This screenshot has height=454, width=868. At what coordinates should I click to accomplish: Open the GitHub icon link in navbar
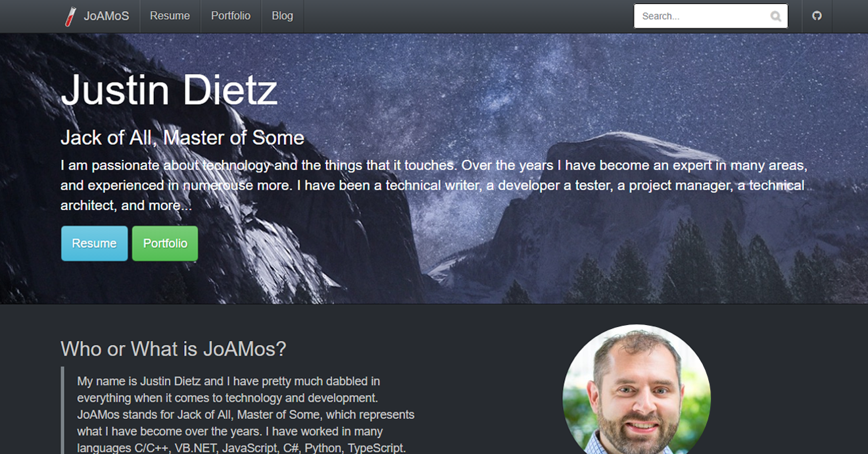817,16
